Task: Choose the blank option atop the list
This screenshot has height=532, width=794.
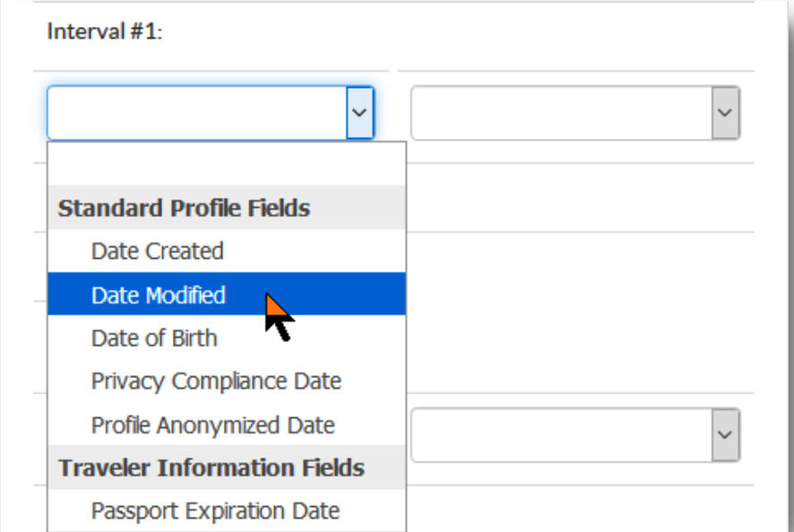Action: (227, 164)
